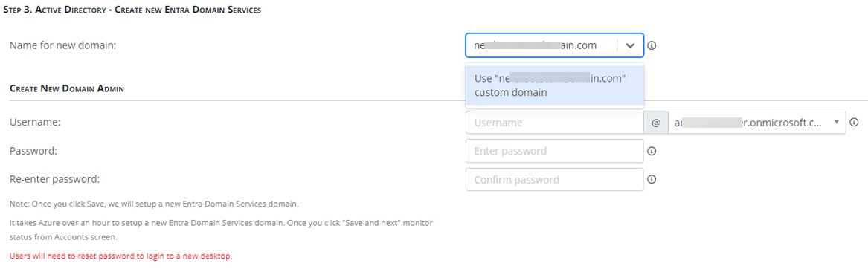Click the Create New Domain Admin heading
Image resolution: width=868 pixels, height=275 pixels.
click(x=66, y=88)
